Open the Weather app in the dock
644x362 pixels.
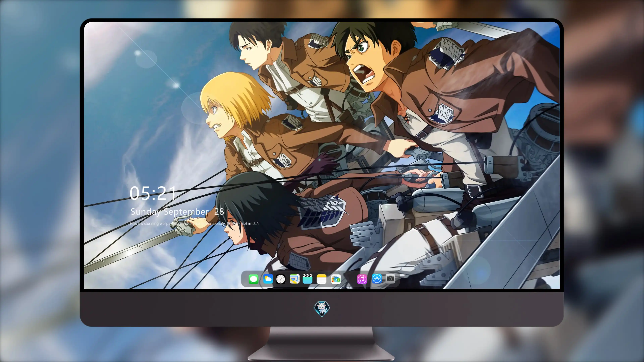click(268, 279)
